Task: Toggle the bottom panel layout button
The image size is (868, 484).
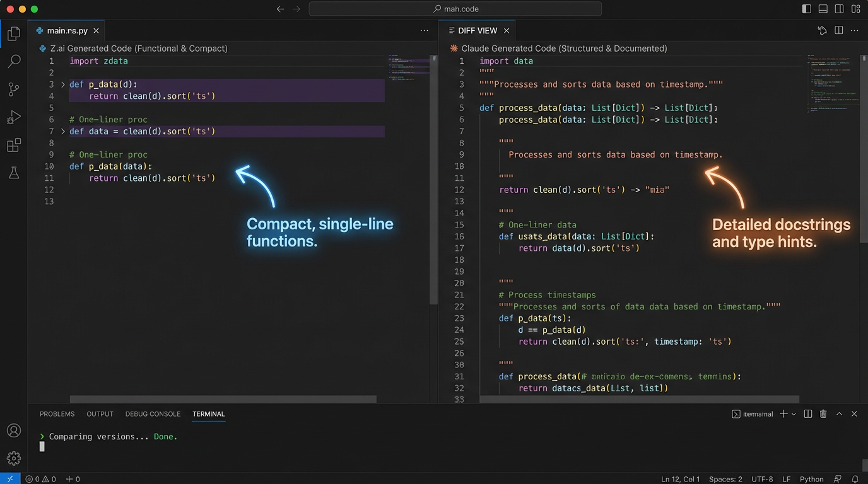Action: tap(823, 9)
